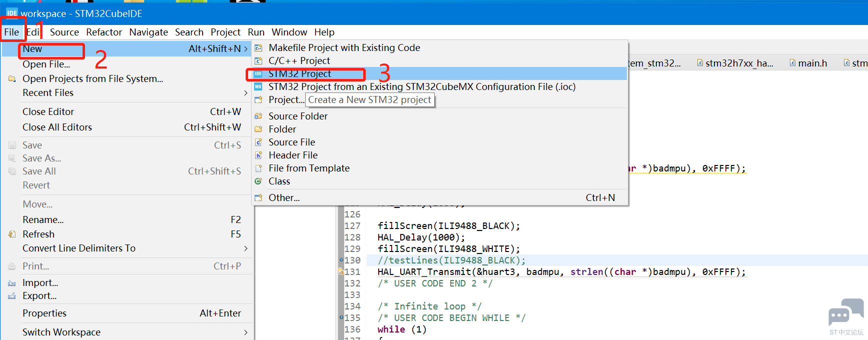Click commented line //testLines(ILI9488_BLACK);
The width and height of the screenshot is (868, 340).
click(452, 260)
